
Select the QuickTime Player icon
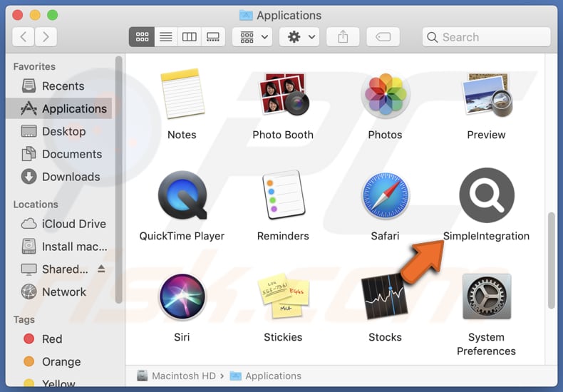[x=182, y=195]
